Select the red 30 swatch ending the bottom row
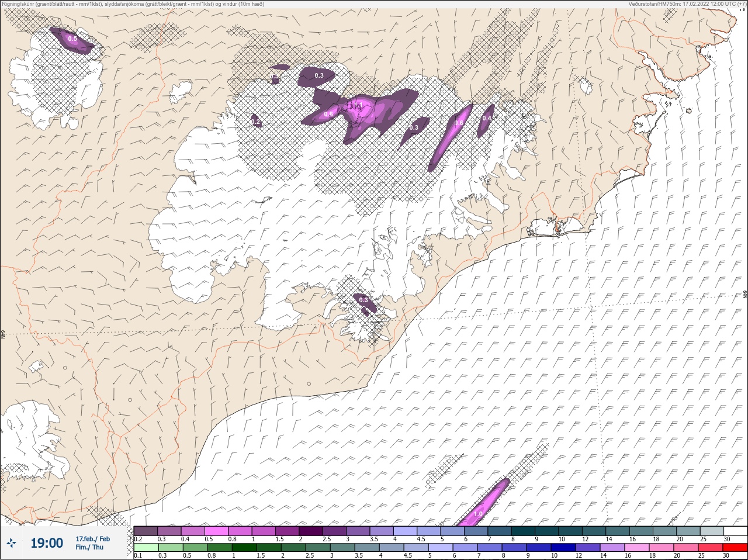Viewport: 748px width, 560px height. 735,548
